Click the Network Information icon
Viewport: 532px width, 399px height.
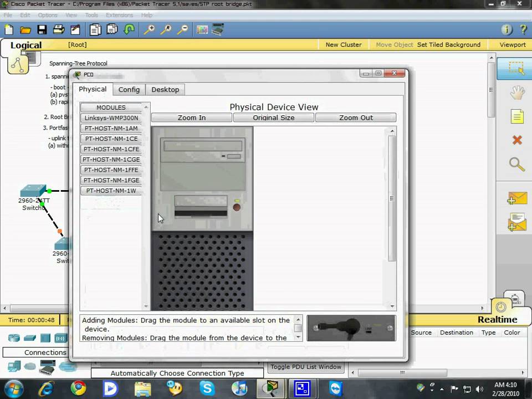point(507,30)
